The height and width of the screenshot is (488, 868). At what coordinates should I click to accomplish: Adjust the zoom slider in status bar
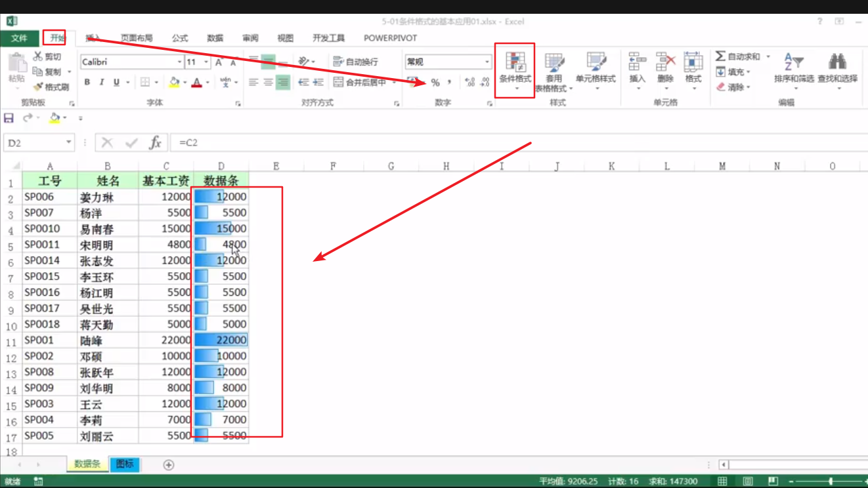point(831,481)
